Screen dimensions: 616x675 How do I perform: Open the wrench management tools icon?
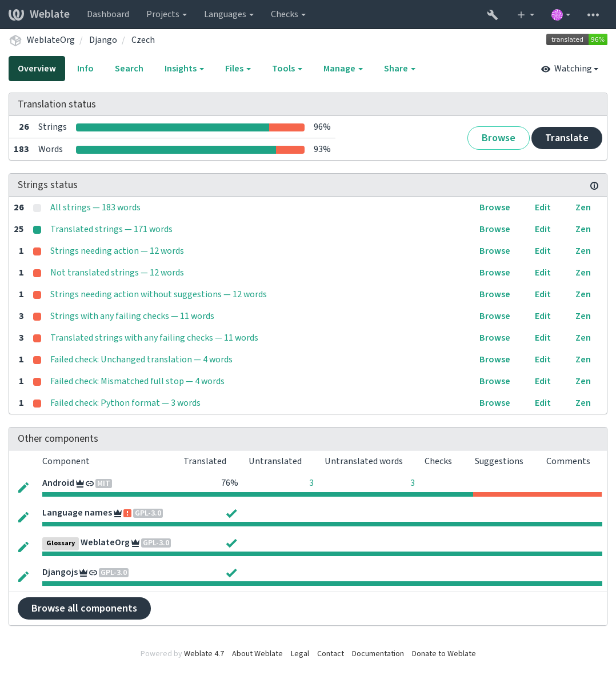(x=492, y=15)
